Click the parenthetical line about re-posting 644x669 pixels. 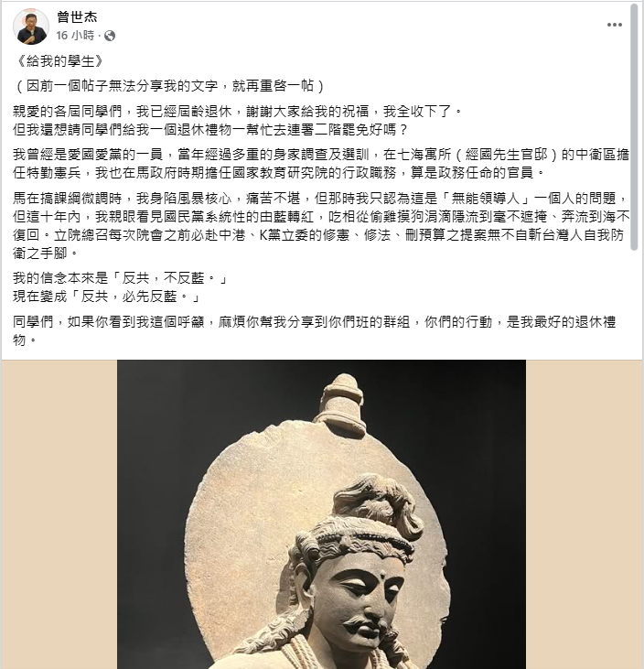(169, 86)
